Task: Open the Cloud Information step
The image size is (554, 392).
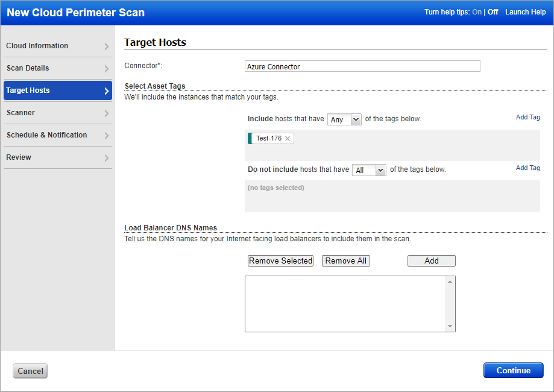Action: coord(58,46)
